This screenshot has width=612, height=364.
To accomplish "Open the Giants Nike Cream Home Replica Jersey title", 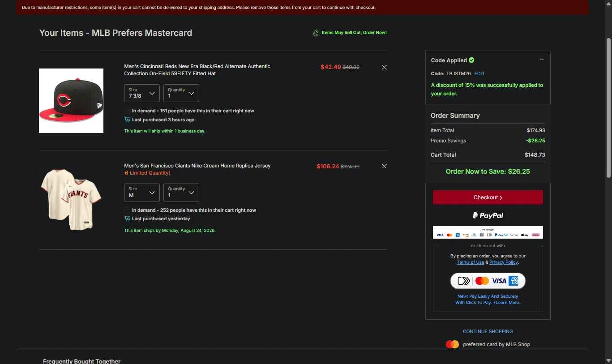I will (197, 166).
